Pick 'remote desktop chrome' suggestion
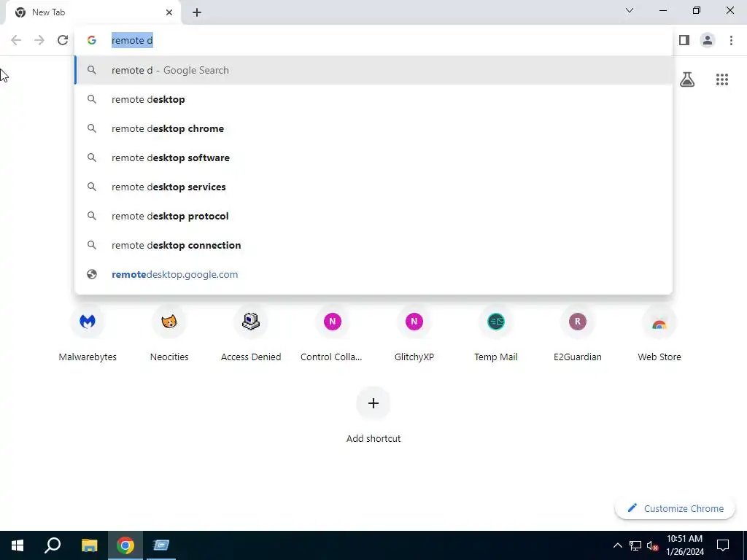 (373, 128)
